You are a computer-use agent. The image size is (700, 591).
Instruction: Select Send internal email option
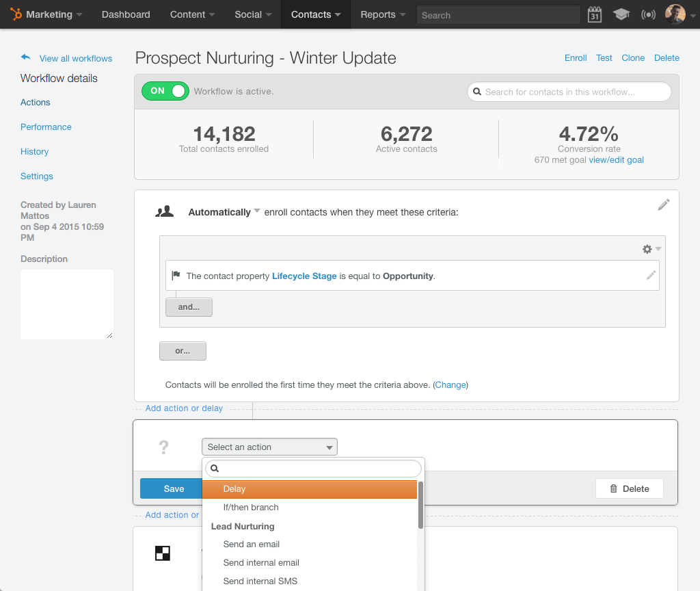point(261,563)
